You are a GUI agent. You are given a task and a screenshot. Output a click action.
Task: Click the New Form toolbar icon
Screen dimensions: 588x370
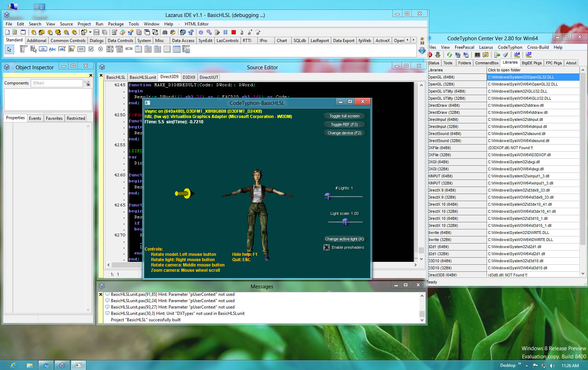coord(23,32)
